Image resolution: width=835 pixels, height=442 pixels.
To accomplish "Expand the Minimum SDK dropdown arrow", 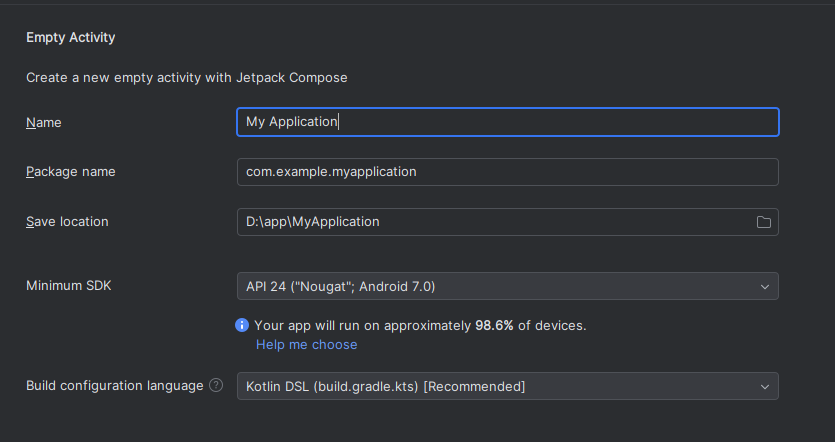I will coord(765,287).
